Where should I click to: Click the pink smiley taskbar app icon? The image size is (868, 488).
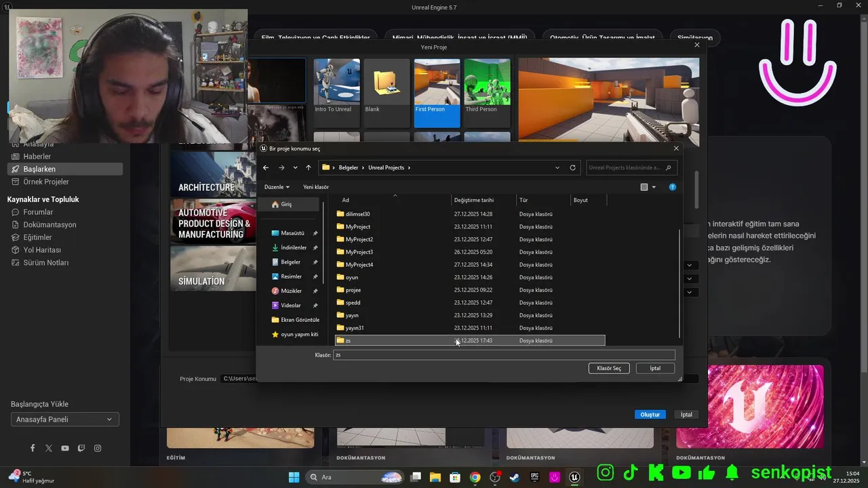pos(555,477)
